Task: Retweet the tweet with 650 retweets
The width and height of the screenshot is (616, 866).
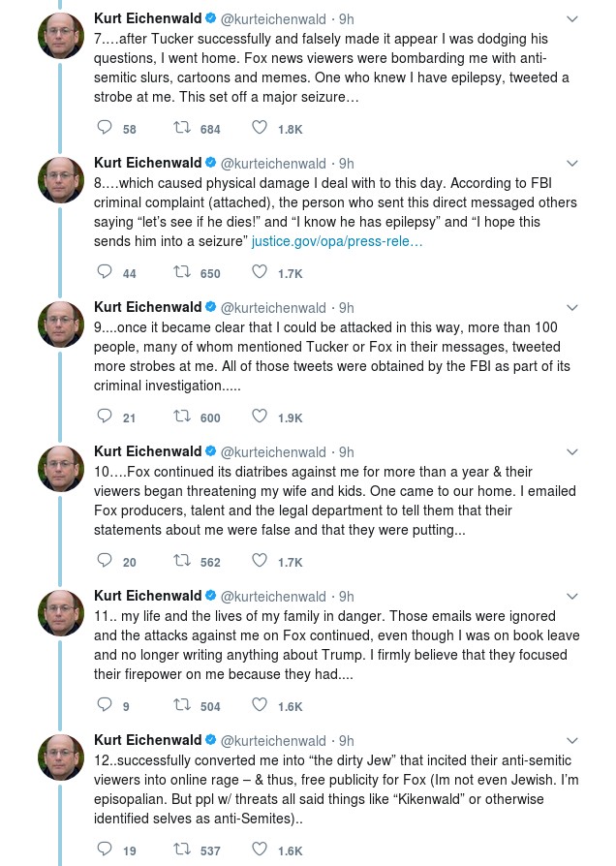Action: point(181,272)
